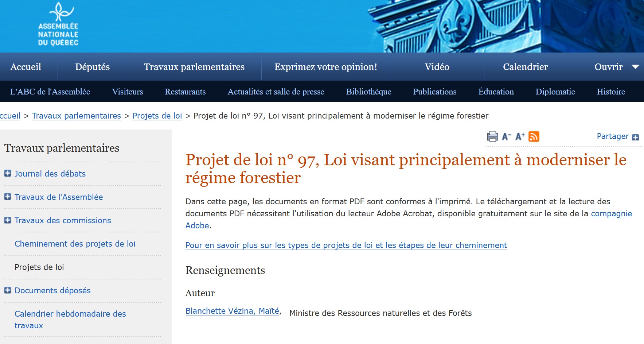Screen dimensions: 644x344
Task: Expand Documents déposés plus icon
Action: click(8, 290)
